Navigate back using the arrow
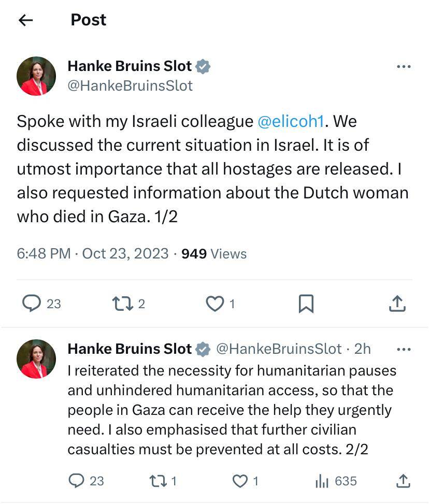Screen dimensions: 429x504 pyautogui.click(x=24, y=20)
